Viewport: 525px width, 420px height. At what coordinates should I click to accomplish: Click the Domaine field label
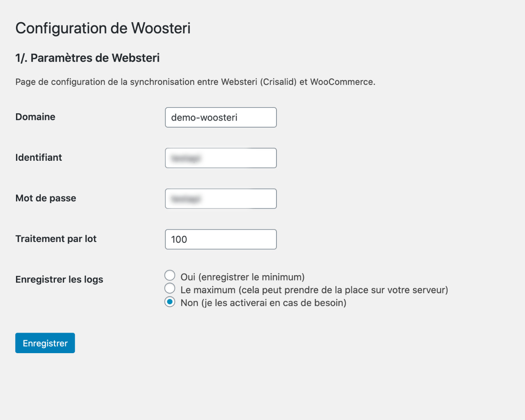point(35,117)
